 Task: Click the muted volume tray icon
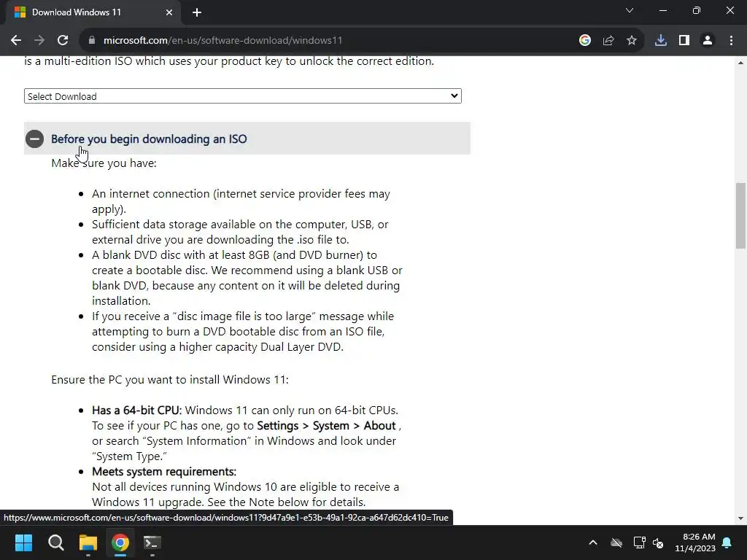click(x=658, y=542)
